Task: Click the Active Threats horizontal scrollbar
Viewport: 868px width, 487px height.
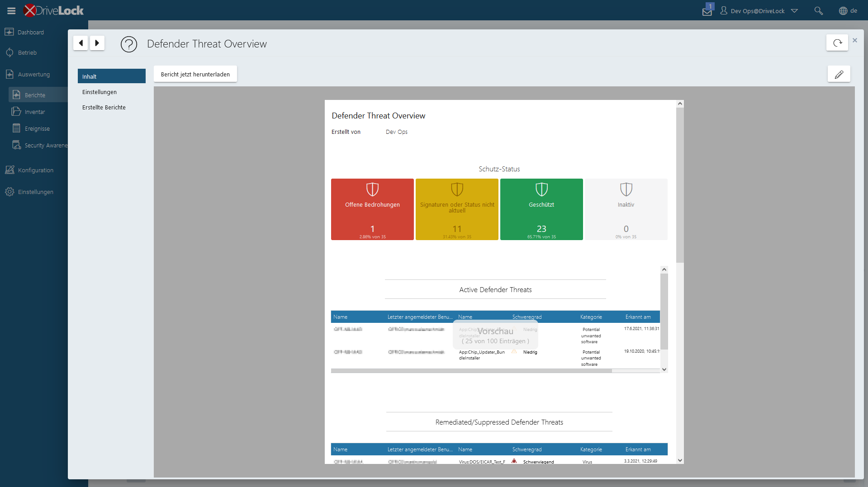Action: click(471, 371)
